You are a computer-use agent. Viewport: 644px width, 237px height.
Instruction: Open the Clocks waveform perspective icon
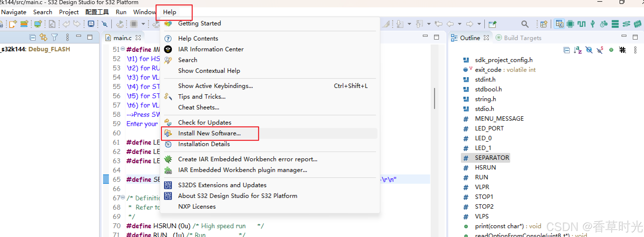pos(582,24)
